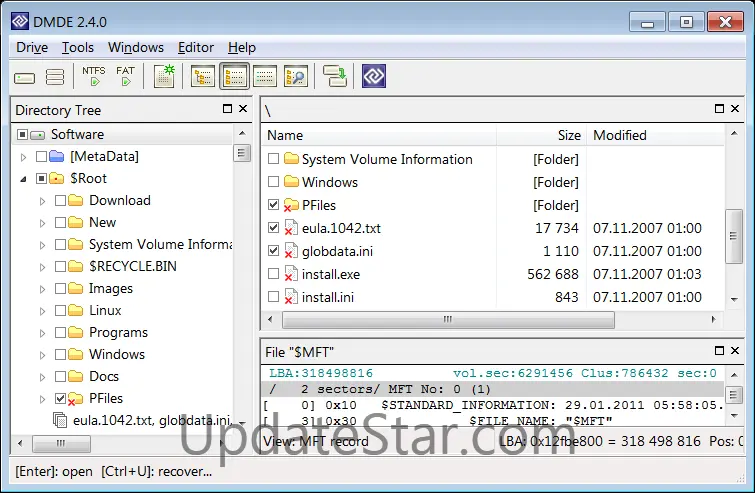Check the install.exe checkbox
The width and height of the screenshot is (755, 493).
click(x=273, y=273)
